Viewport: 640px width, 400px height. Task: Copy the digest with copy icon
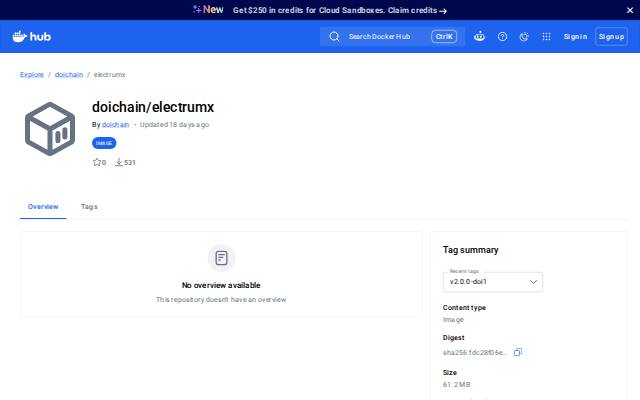(x=518, y=352)
